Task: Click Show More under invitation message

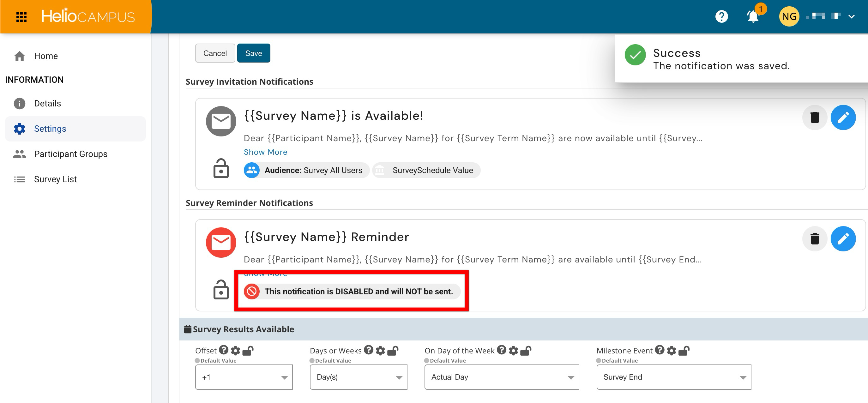Action: (266, 152)
